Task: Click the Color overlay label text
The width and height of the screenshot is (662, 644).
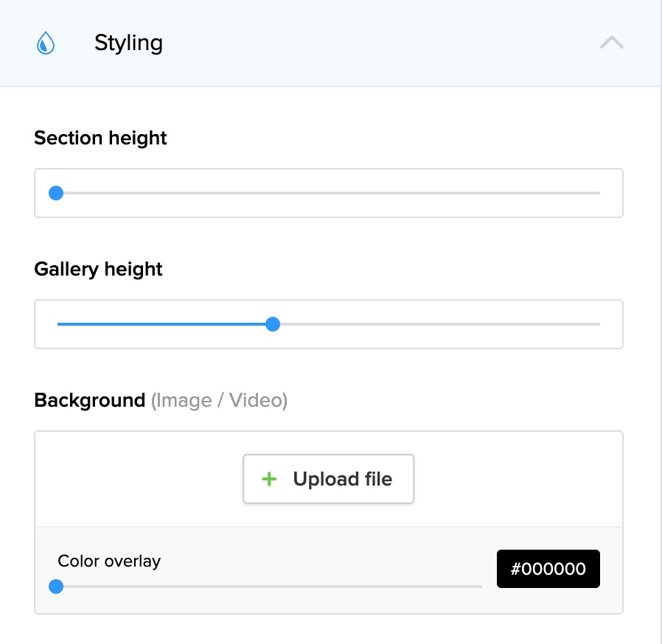Action: [109, 561]
